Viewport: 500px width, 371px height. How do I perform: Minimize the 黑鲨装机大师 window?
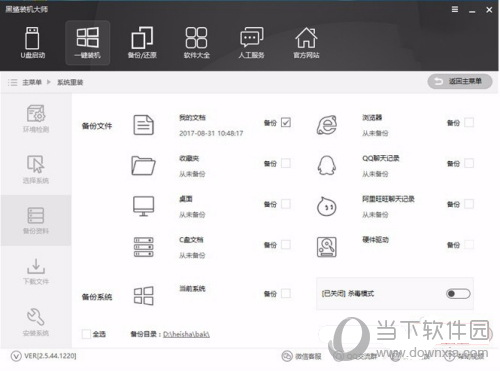tap(472, 11)
